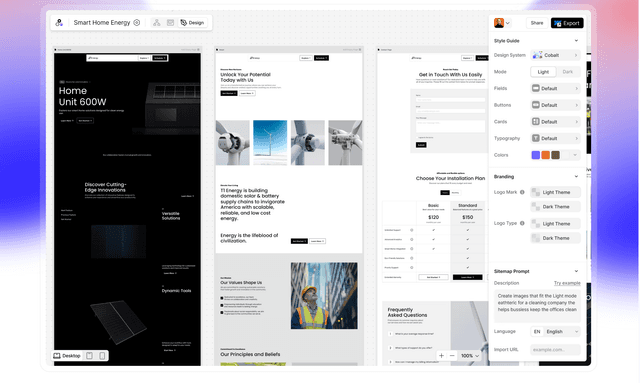Click the Fields style icon
This screenshot has width=640, height=383.
click(536, 88)
